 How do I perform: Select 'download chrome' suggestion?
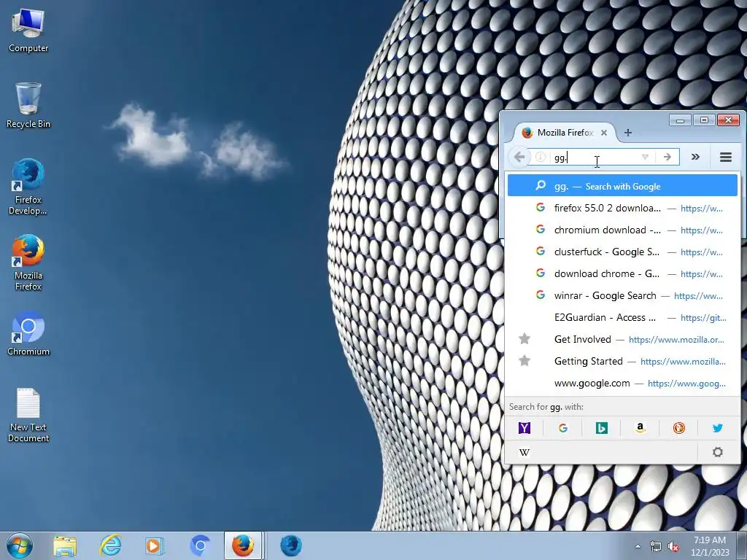pyautogui.click(x=622, y=274)
